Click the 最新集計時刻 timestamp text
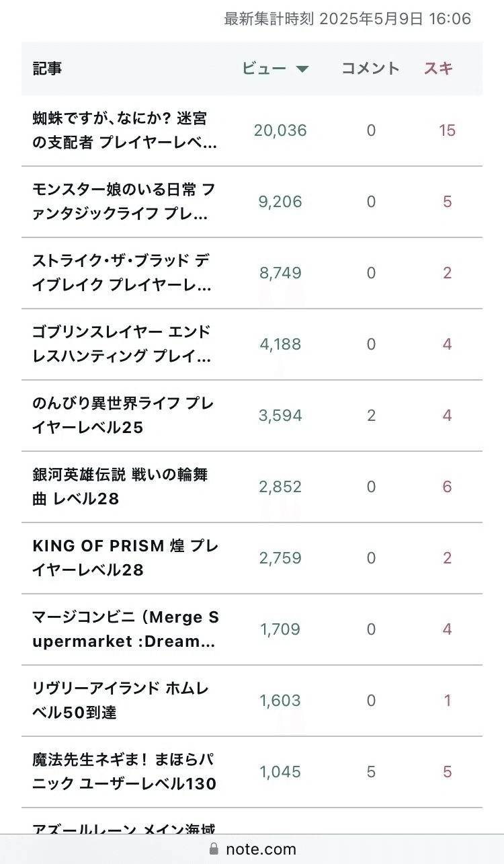 tap(347, 19)
